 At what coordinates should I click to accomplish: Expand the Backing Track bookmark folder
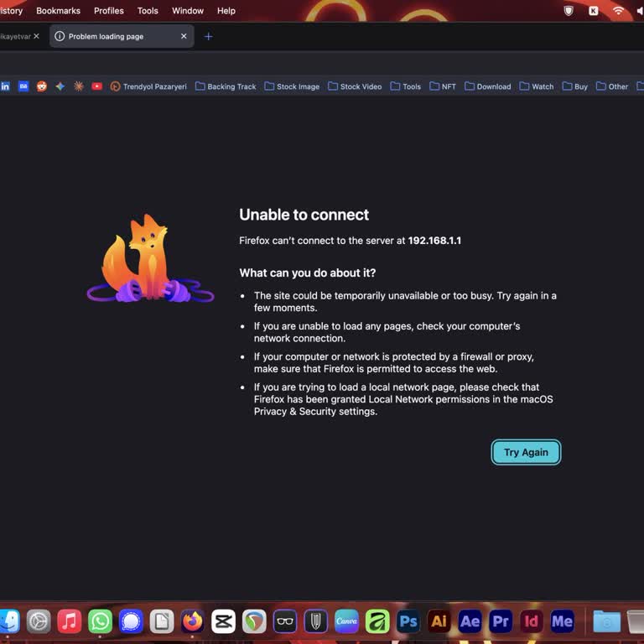click(x=226, y=86)
